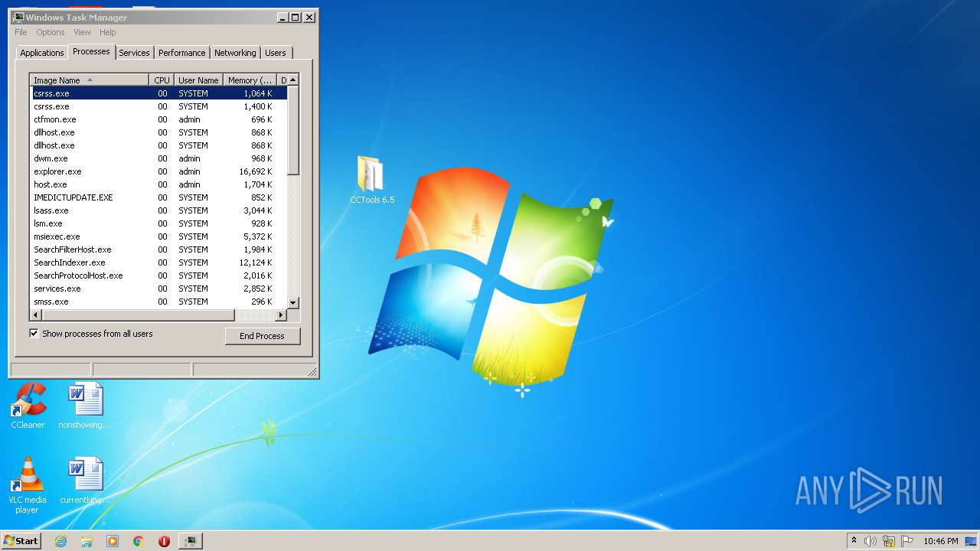Show hidden system tray icons

coord(854,541)
